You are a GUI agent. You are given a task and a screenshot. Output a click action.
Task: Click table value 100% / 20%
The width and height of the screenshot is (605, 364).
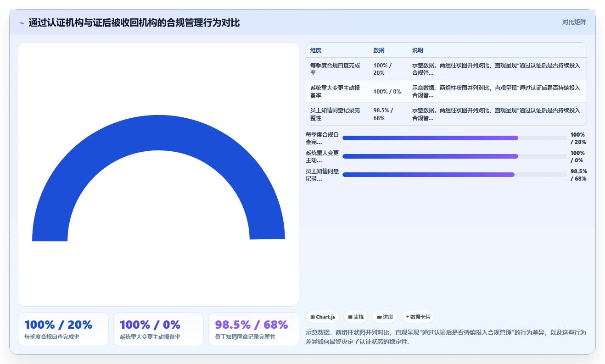pyautogui.click(x=383, y=69)
